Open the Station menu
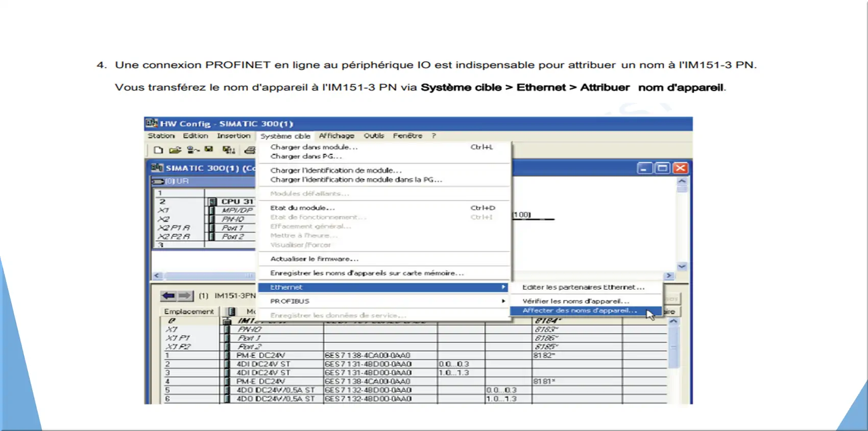Image resolution: width=868 pixels, height=431 pixels. coord(161,136)
